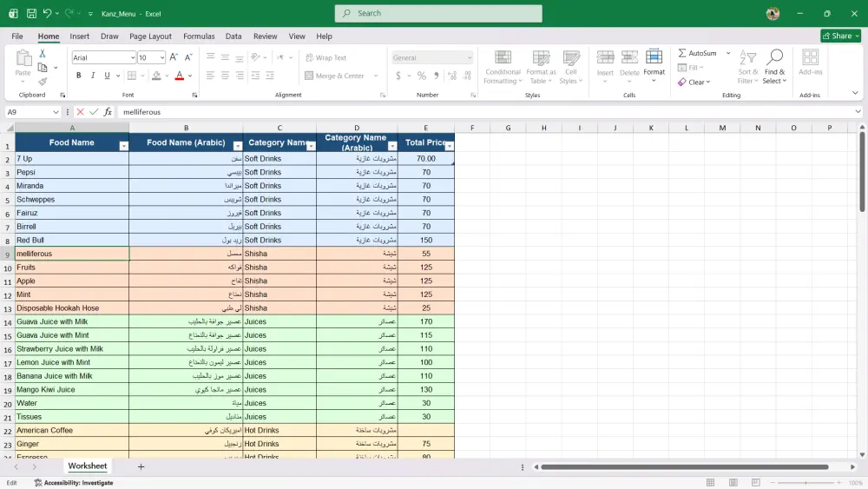Screen dimensions: 868x489
Task: Open Category Name filter dropdown
Action: [311, 146]
